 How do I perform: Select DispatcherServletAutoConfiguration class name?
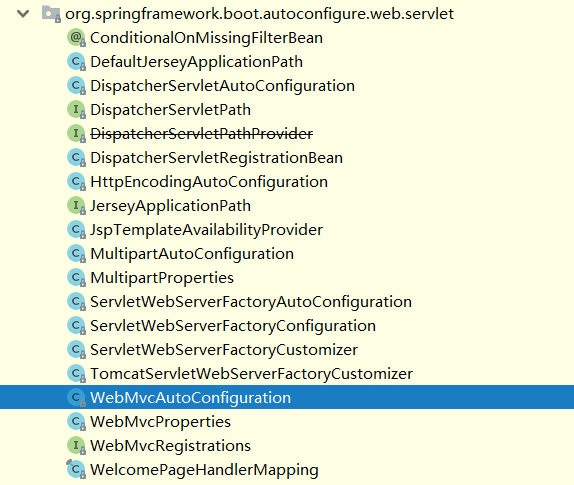pyautogui.click(x=222, y=86)
